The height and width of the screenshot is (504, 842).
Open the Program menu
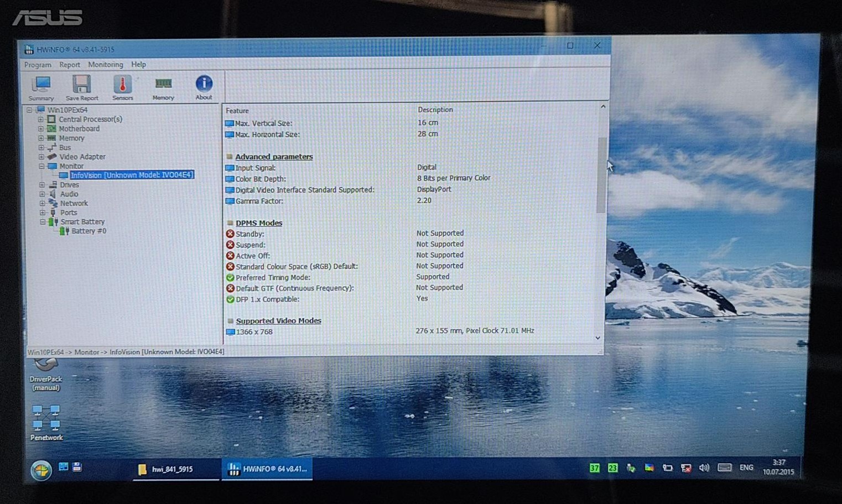pos(38,65)
